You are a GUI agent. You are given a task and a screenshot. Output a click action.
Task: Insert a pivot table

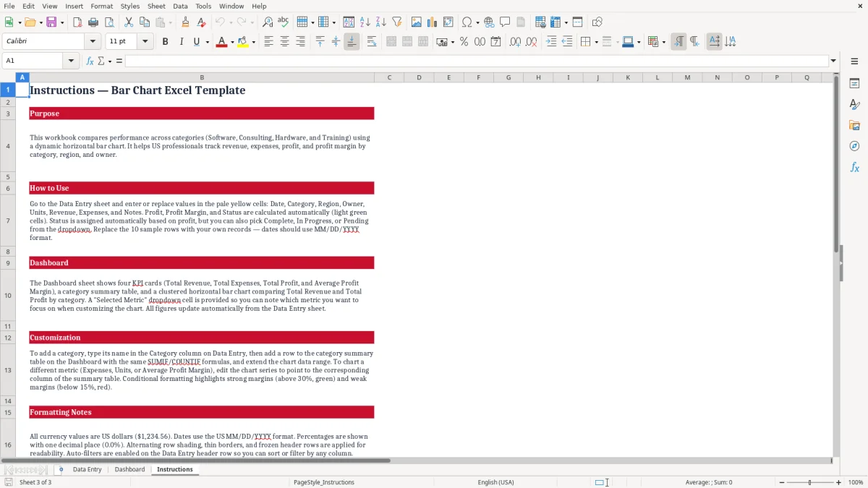click(448, 22)
